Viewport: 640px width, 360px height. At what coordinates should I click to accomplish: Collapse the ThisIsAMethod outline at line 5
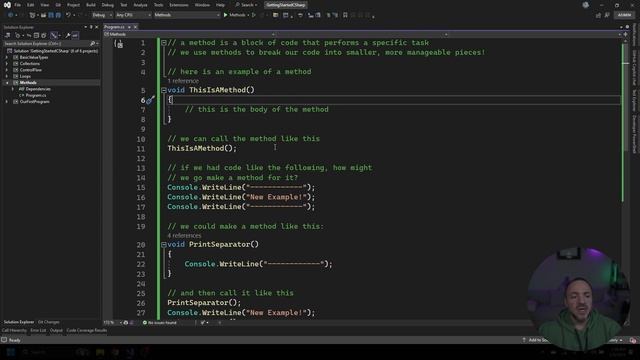click(x=164, y=90)
